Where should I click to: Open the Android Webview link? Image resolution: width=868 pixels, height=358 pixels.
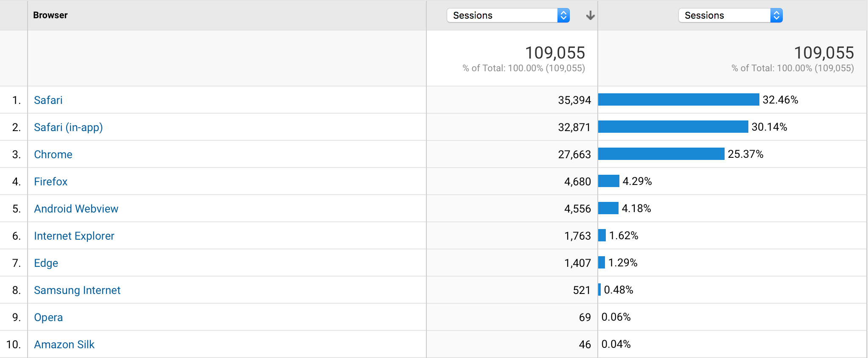[x=76, y=209]
